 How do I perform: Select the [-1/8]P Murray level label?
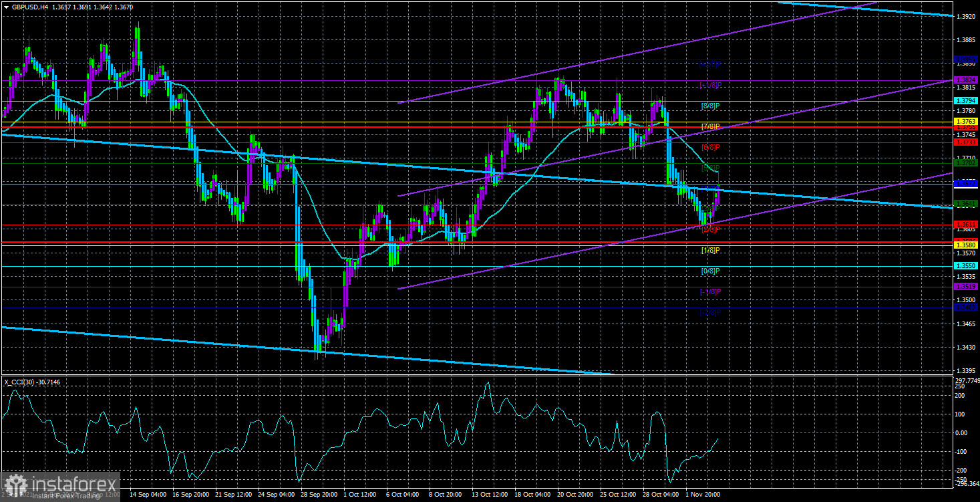coord(710,291)
